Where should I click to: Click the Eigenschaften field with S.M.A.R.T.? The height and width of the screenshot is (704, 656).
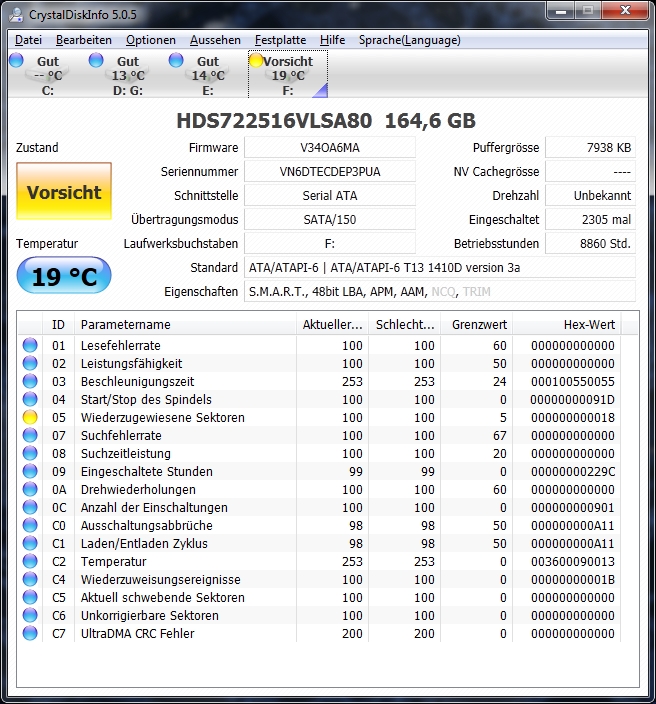pos(440,292)
